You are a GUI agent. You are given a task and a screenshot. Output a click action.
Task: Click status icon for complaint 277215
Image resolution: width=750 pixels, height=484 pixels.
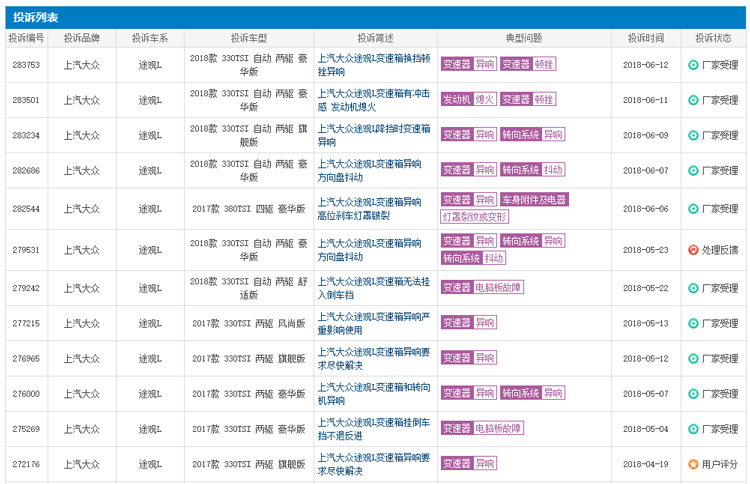pyautogui.click(x=693, y=323)
